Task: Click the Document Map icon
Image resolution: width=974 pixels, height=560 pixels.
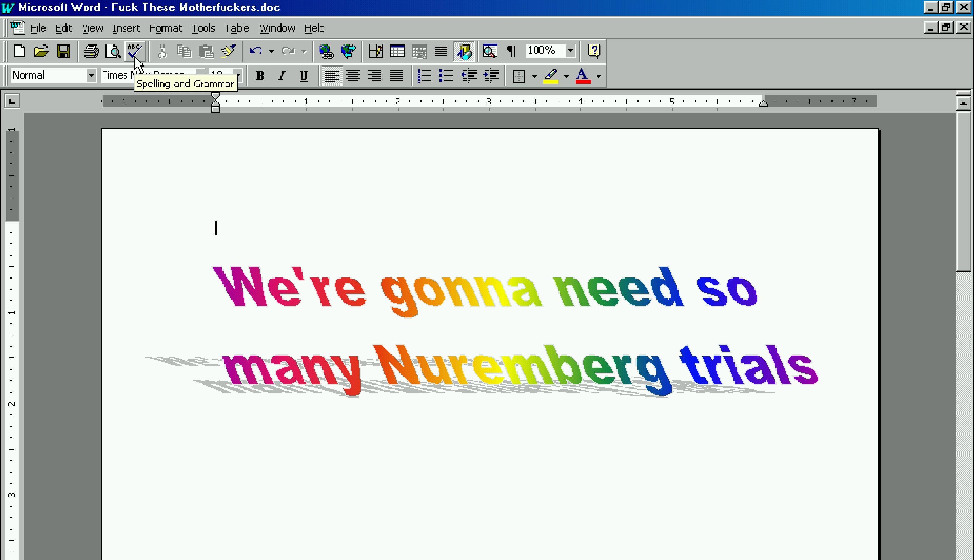Action: 490,51
